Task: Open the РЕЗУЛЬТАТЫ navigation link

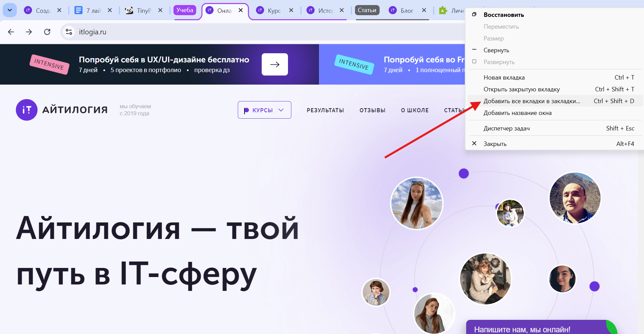Action: click(325, 110)
